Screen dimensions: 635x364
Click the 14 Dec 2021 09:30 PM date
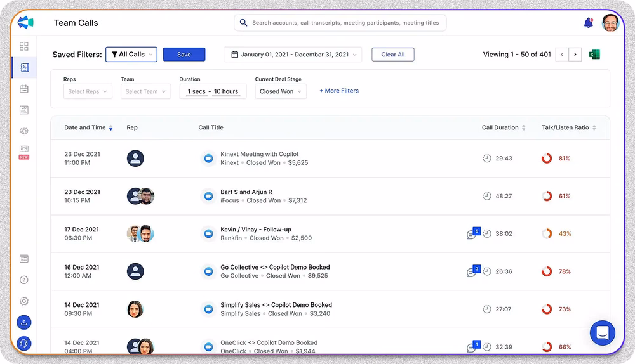82,309
